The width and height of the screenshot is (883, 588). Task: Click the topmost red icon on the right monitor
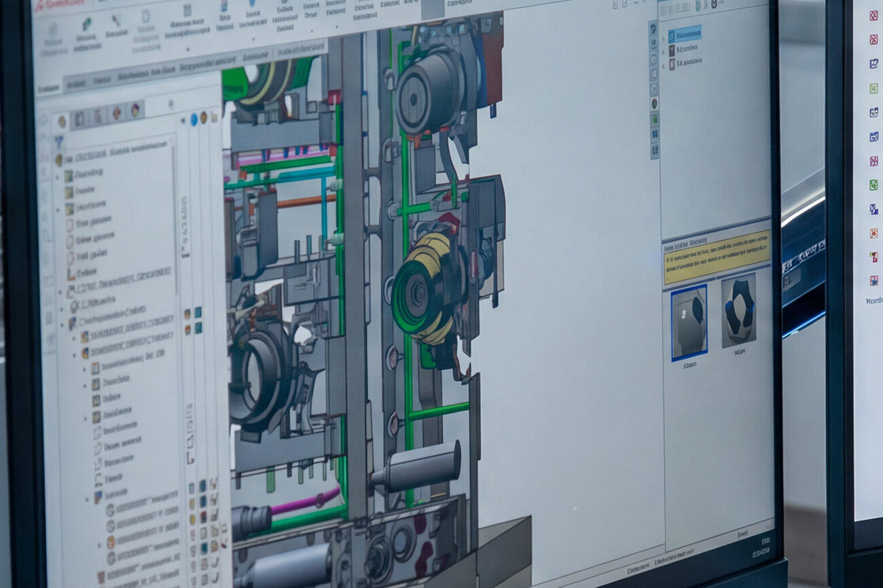(x=873, y=15)
